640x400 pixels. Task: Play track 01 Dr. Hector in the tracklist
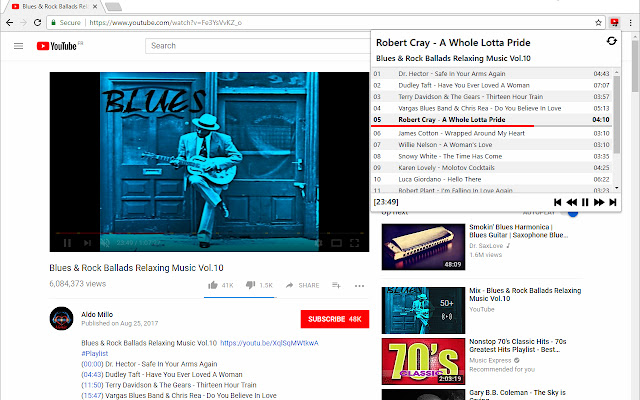491,73
